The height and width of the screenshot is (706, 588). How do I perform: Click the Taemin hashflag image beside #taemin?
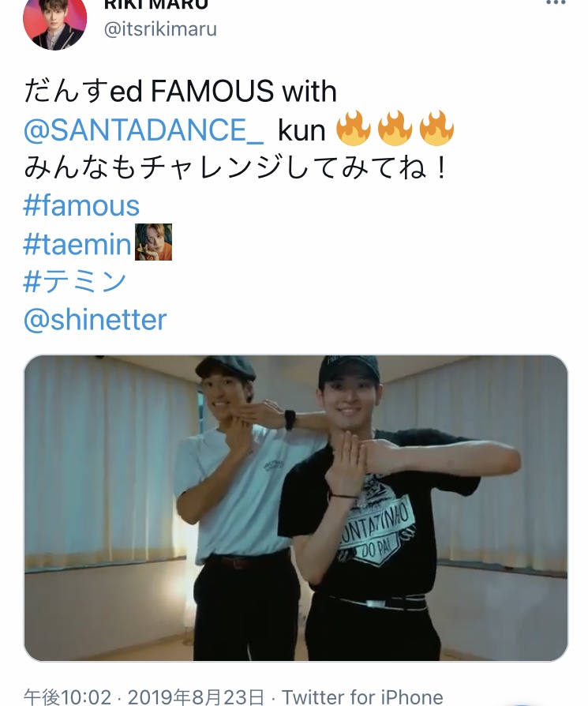(153, 242)
